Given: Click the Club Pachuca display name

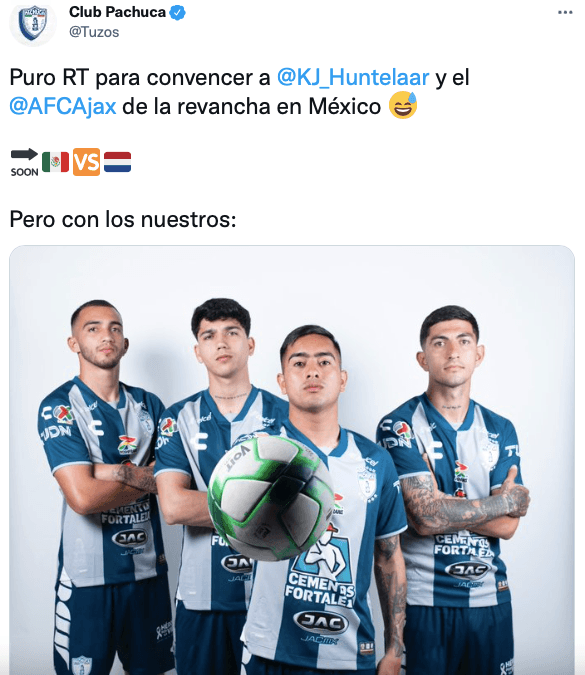Looking at the screenshot, I should [117, 12].
